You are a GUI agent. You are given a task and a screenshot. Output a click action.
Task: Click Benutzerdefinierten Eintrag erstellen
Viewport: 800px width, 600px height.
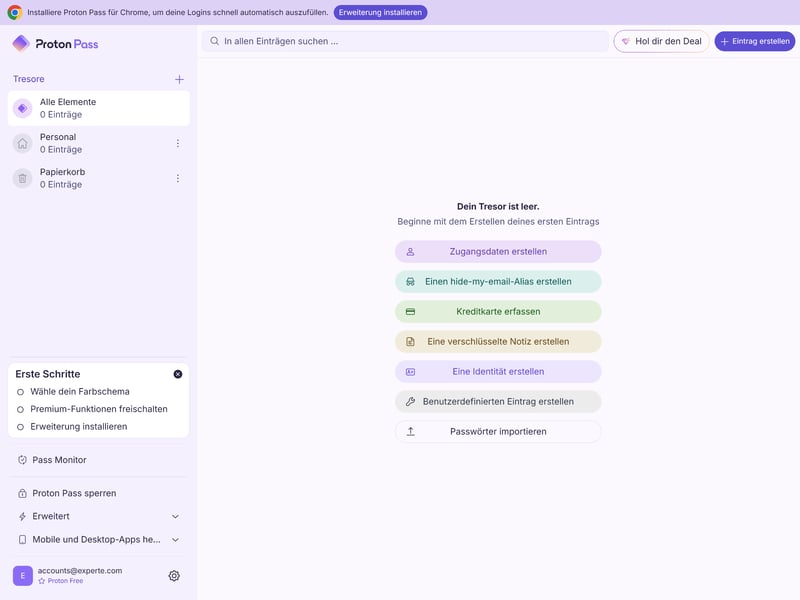498,402
